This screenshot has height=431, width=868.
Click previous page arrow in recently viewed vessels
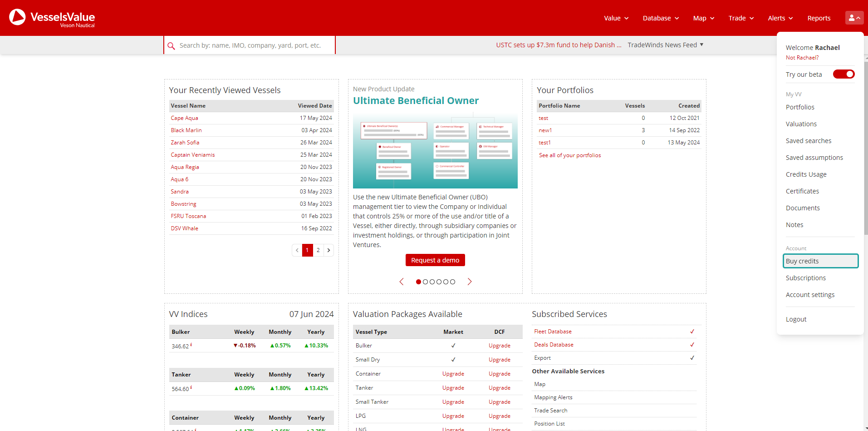(297, 250)
